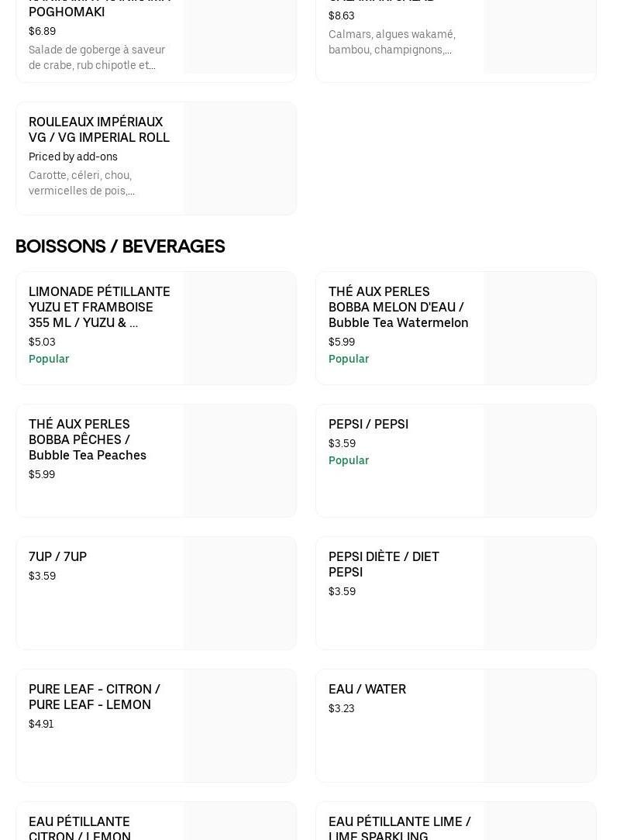
Task: Click the Eau / Water image thumbnail
Action: point(539,725)
